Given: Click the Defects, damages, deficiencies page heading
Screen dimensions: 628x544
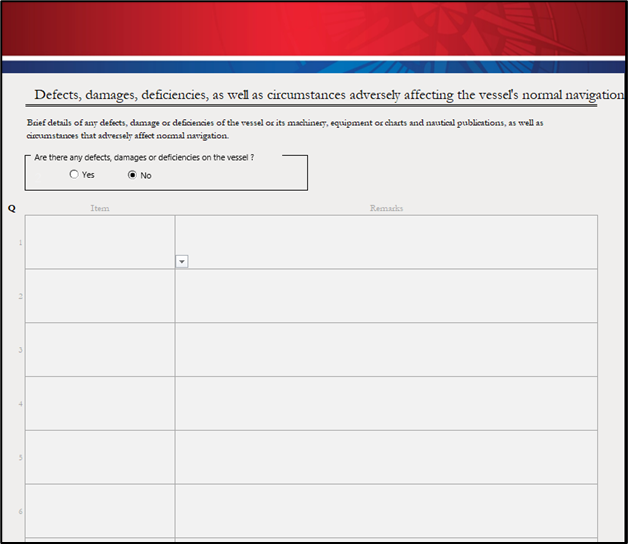Looking at the screenshot, I should [320, 95].
